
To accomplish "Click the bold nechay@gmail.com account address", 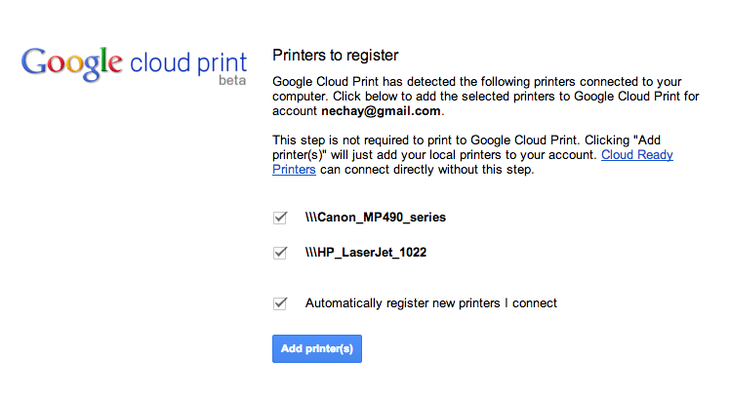I will [x=381, y=111].
